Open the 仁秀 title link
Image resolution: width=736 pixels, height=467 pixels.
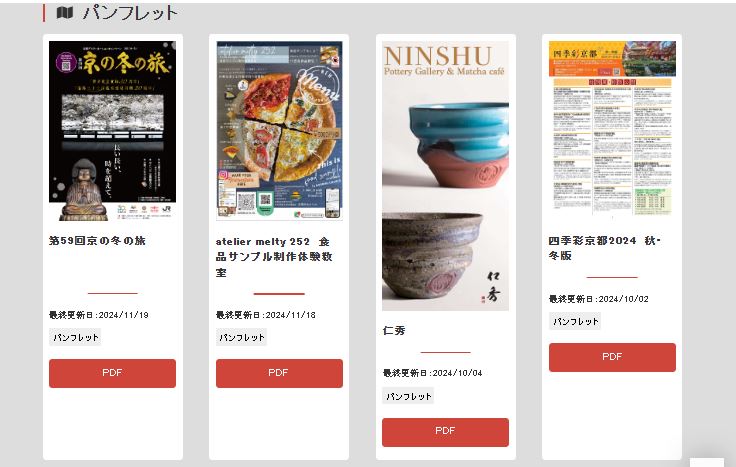coord(394,330)
